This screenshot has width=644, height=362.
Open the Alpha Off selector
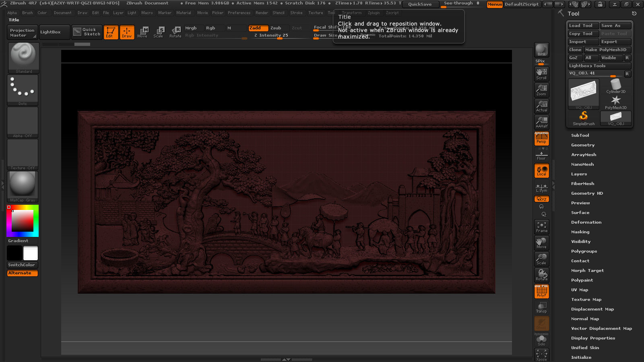click(x=23, y=122)
